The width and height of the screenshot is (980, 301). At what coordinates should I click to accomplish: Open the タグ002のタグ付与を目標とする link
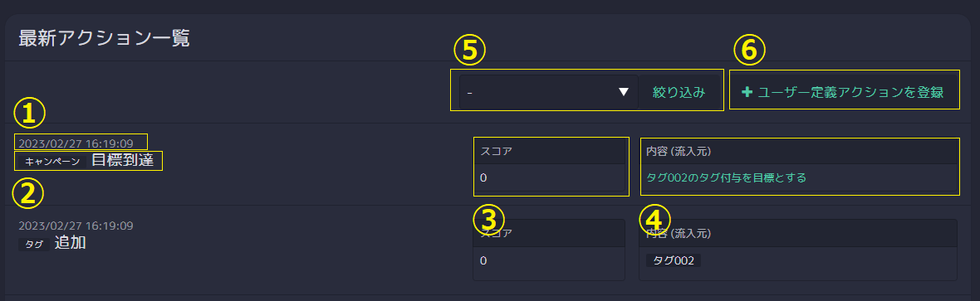pyautogui.click(x=726, y=177)
